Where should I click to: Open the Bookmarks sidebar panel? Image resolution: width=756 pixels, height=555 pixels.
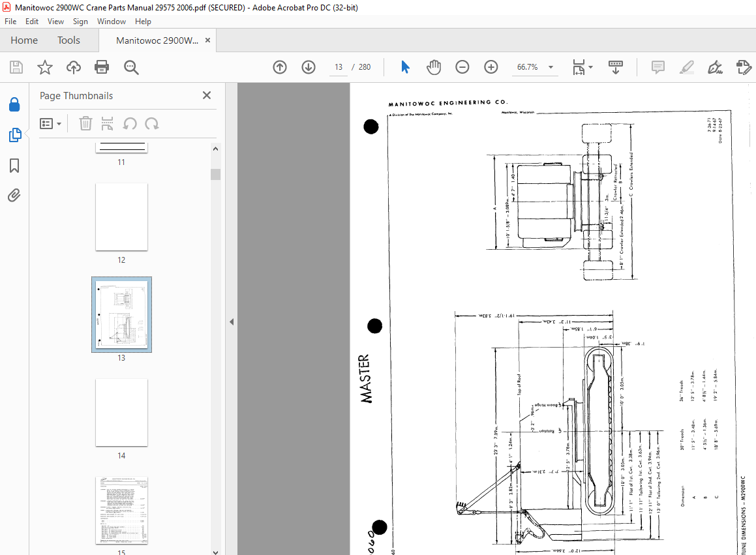pyautogui.click(x=14, y=166)
